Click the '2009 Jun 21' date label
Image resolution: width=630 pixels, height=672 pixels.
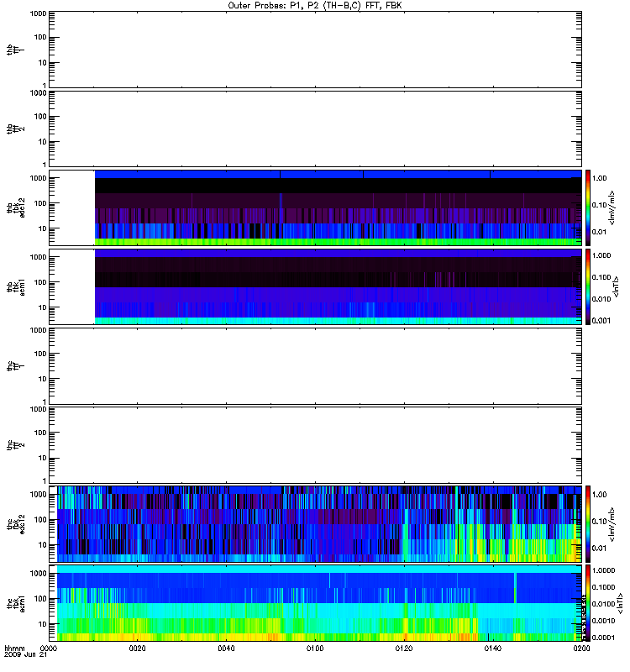[x=24, y=656]
